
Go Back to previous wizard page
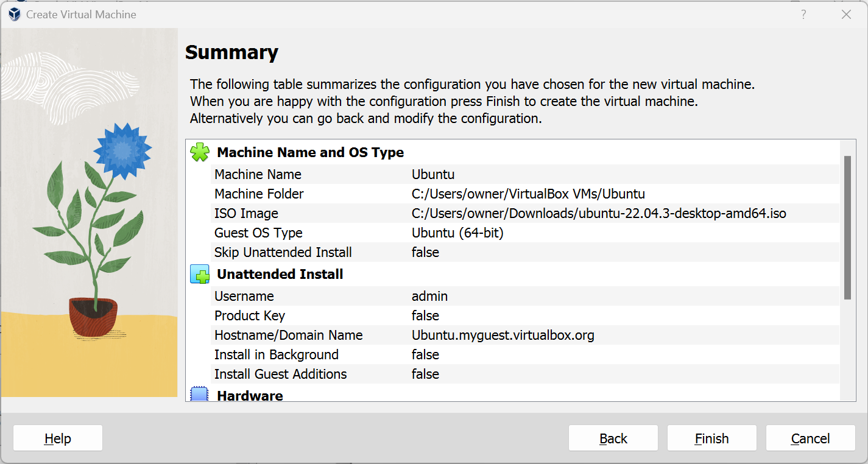613,438
